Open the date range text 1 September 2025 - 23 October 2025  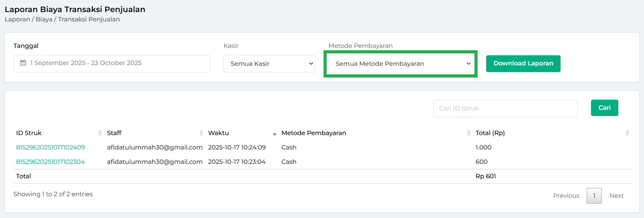pyautogui.click(x=86, y=63)
